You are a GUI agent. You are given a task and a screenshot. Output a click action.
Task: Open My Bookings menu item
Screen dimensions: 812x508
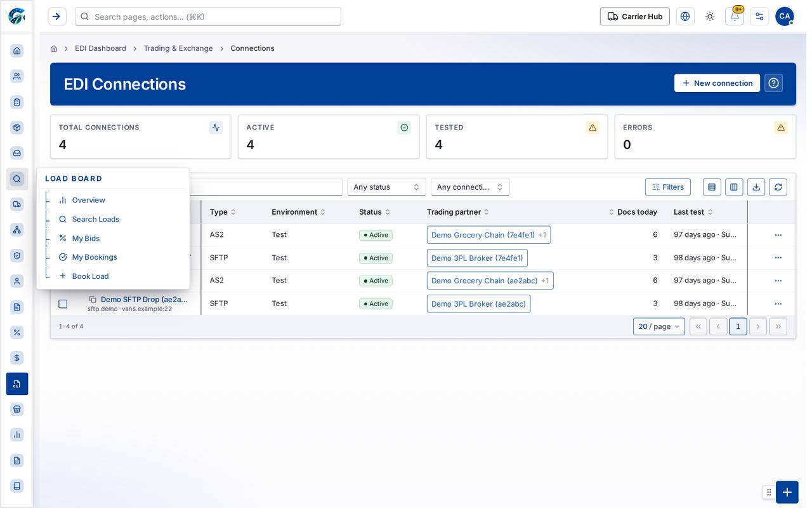(95, 257)
